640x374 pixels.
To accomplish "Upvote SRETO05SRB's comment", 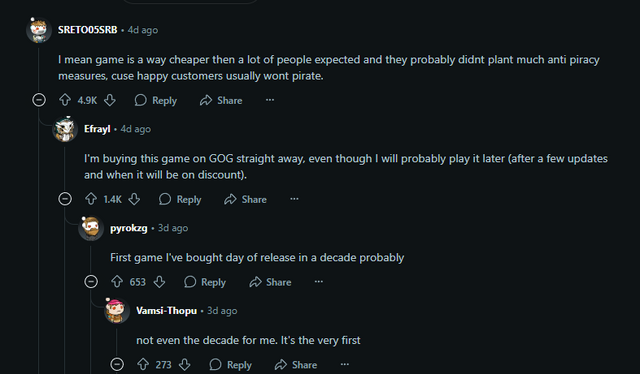I will pos(65,100).
